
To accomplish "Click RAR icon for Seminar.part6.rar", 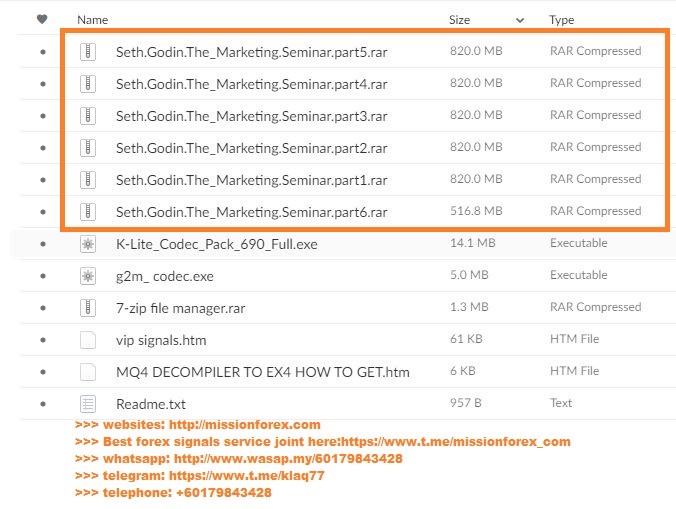I will click(x=88, y=212).
